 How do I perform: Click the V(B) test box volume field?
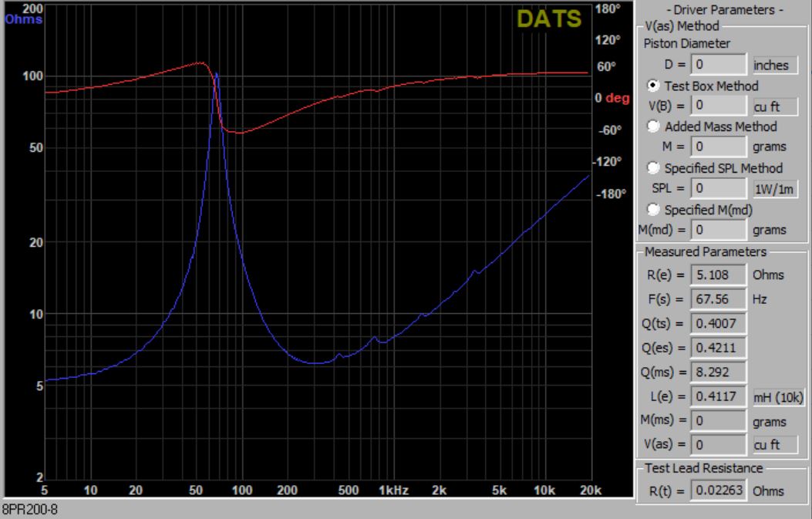pyautogui.click(x=718, y=105)
